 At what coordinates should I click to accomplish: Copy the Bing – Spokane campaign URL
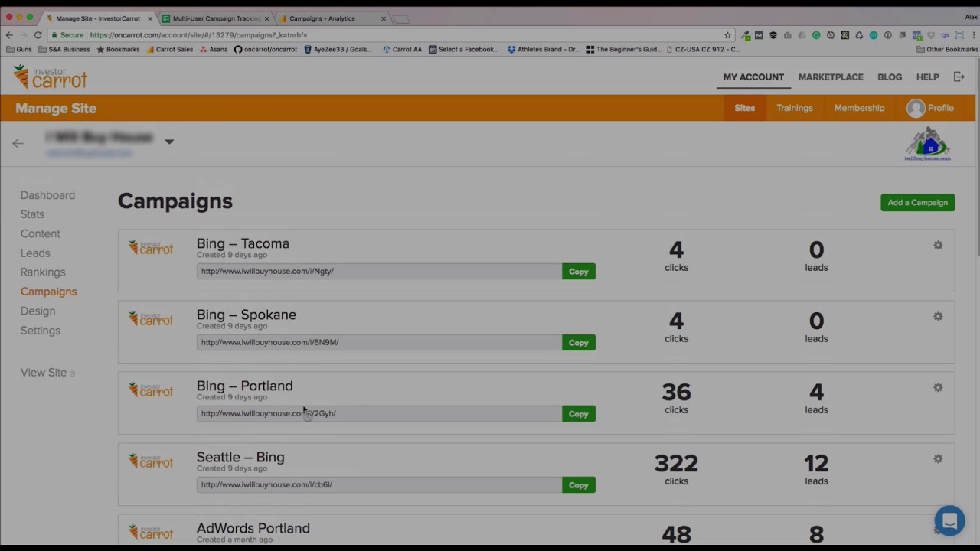click(578, 343)
